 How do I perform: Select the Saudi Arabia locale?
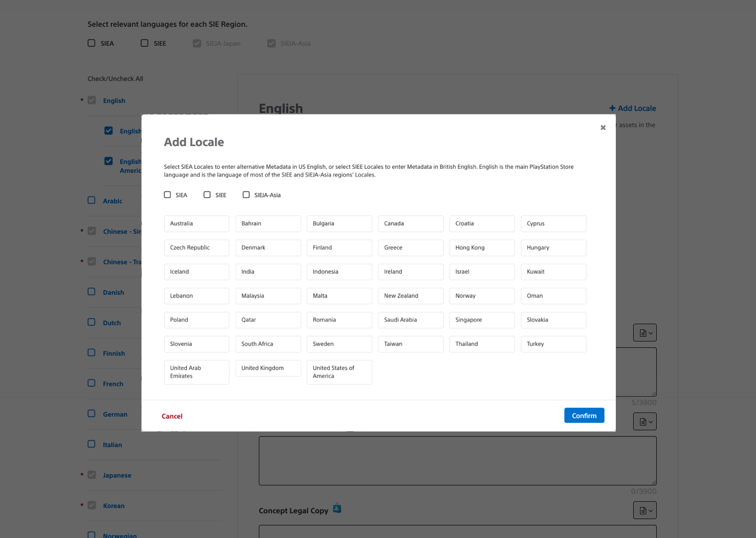click(x=411, y=320)
